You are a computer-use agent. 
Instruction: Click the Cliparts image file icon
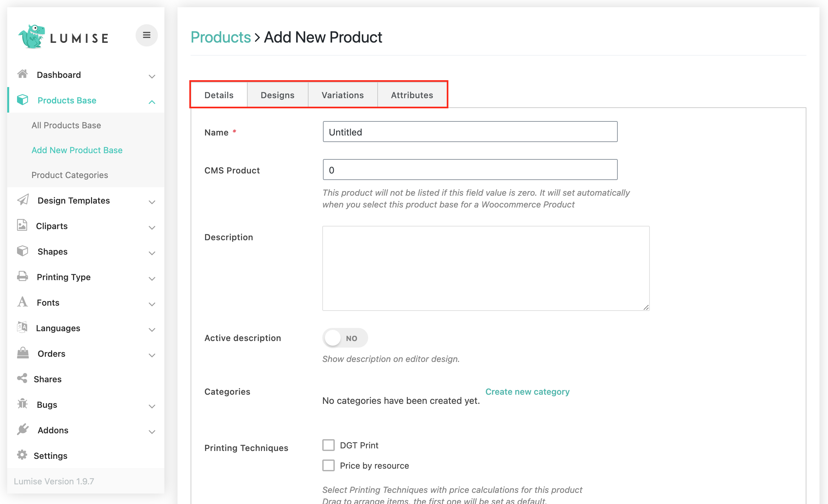[x=22, y=225]
